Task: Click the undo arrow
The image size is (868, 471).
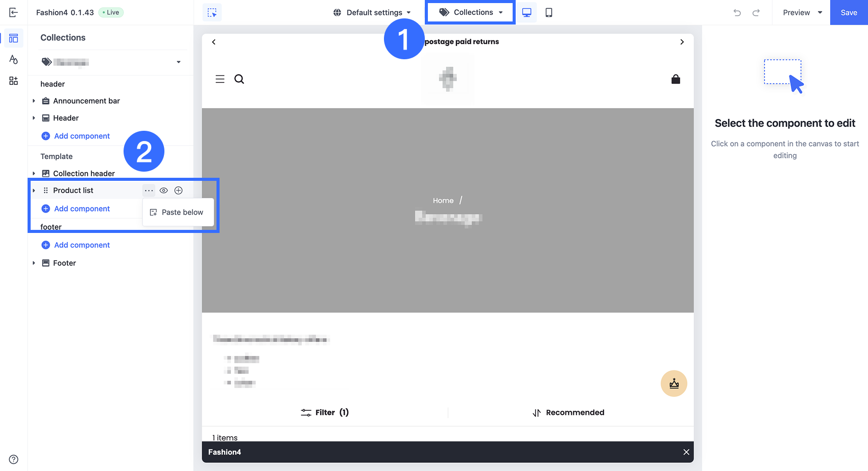Action: pos(737,12)
